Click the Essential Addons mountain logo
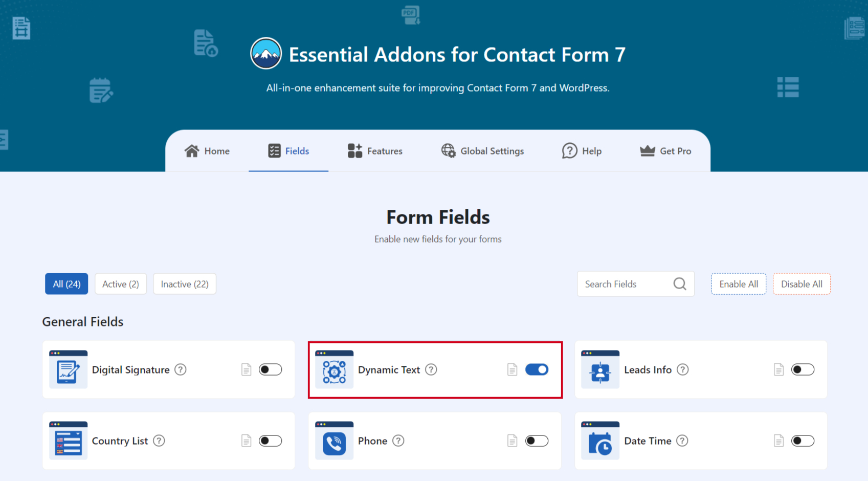The width and height of the screenshot is (868, 481). click(x=266, y=54)
